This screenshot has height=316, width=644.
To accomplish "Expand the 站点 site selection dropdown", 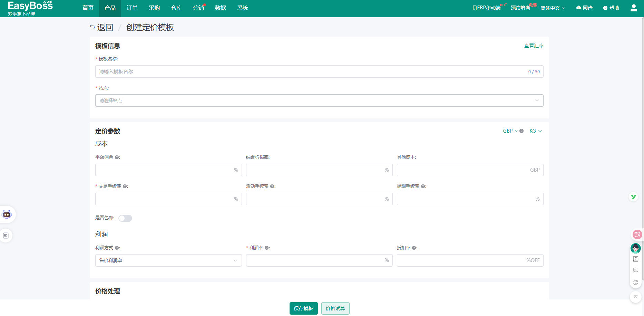I will coord(319,100).
